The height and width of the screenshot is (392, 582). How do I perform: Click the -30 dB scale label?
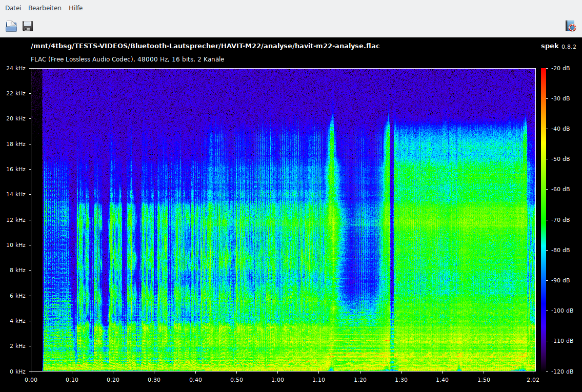click(560, 98)
